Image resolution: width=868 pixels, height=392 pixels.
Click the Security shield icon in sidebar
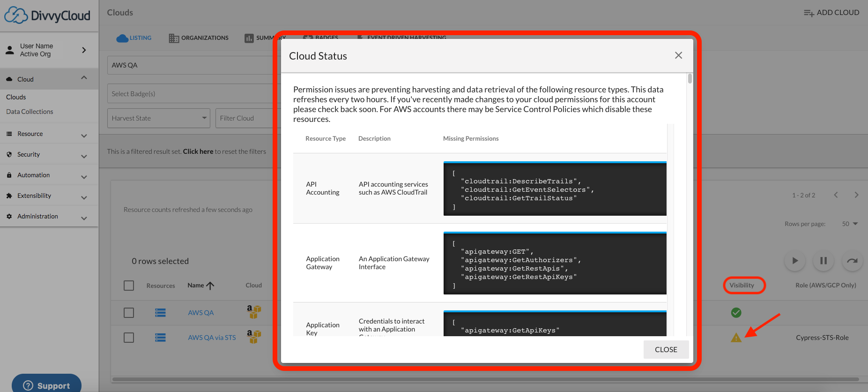pos(9,154)
